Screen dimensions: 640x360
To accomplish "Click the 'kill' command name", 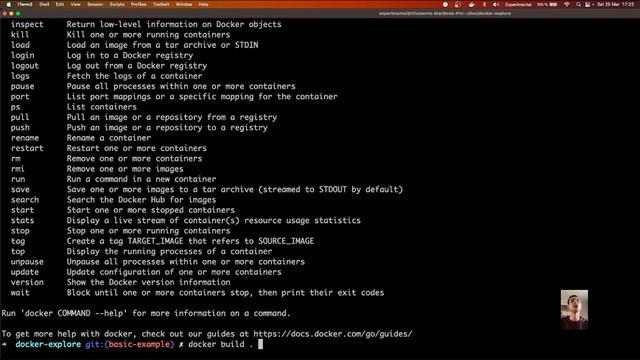I will click(x=20, y=35).
